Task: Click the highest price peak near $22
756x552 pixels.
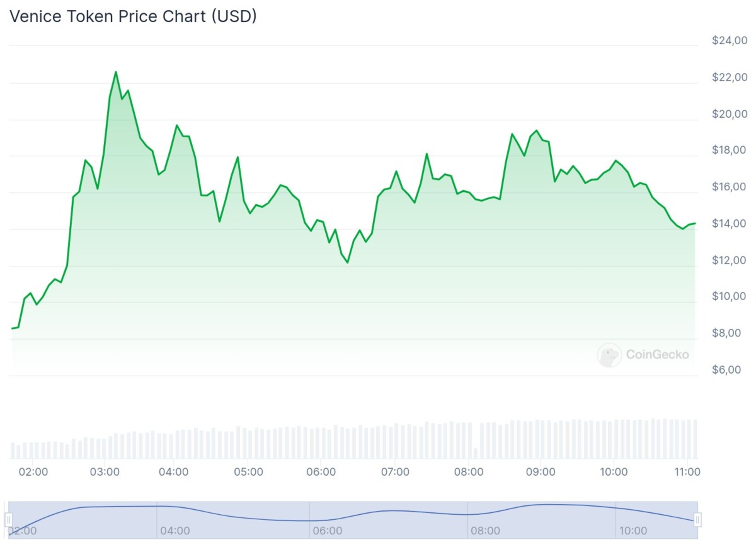Action: pyautogui.click(x=116, y=72)
